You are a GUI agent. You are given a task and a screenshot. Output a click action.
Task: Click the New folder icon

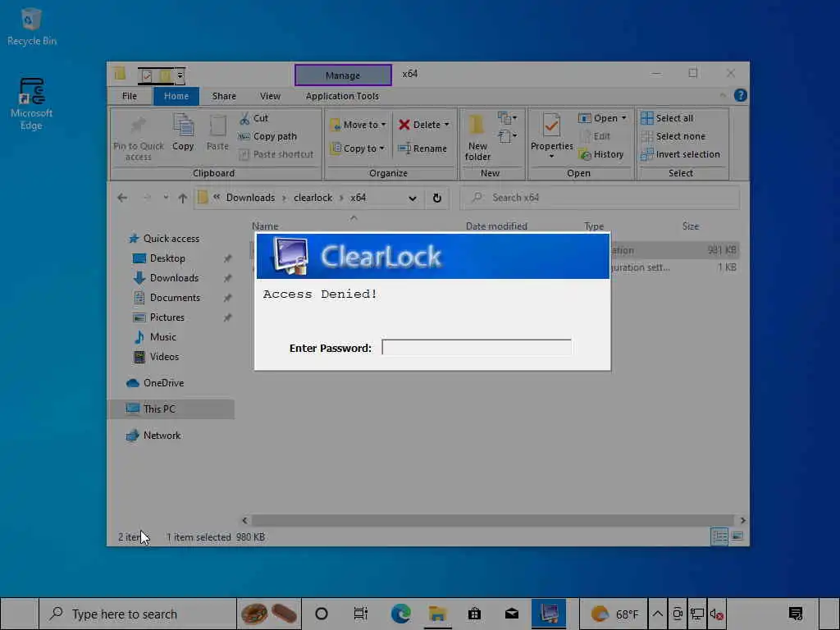click(x=477, y=126)
